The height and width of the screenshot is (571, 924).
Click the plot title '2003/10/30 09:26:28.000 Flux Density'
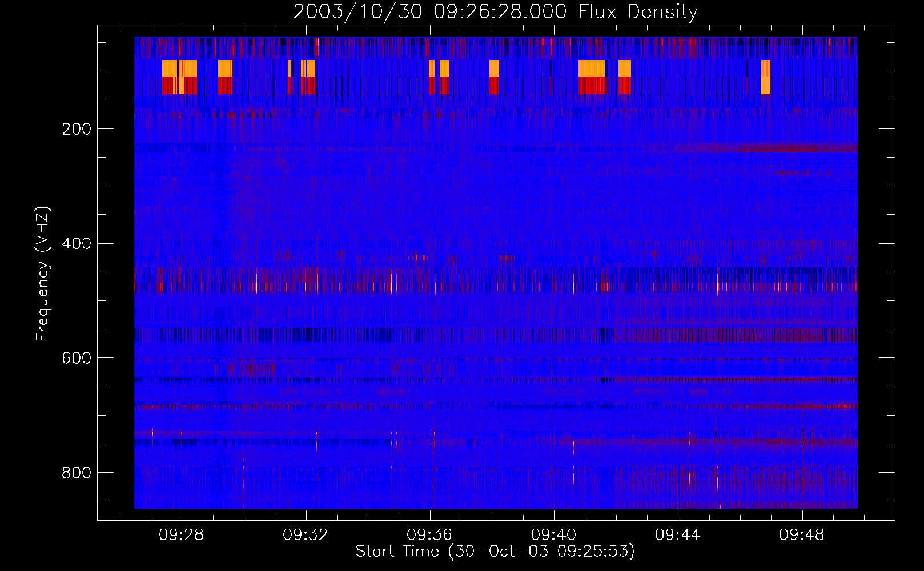click(x=495, y=11)
